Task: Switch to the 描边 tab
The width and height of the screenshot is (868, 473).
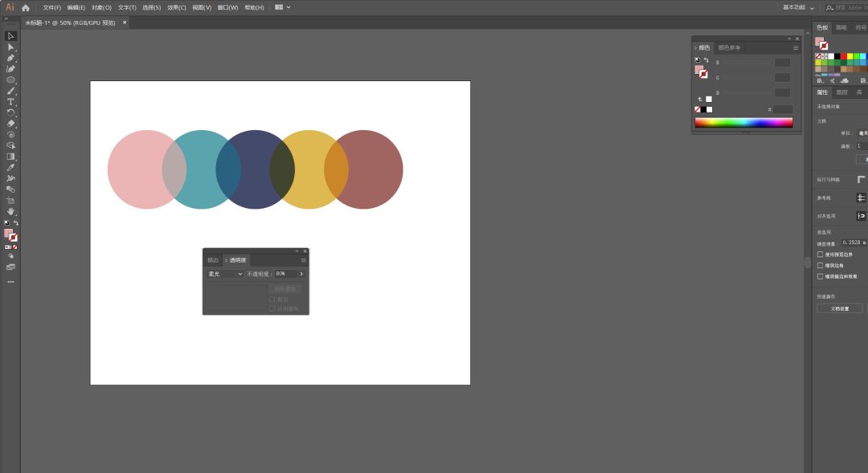Action: point(213,260)
